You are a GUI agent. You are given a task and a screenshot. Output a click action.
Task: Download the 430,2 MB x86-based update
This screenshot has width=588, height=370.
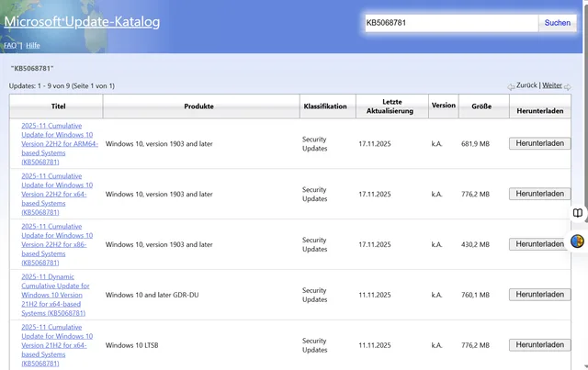[539, 244]
